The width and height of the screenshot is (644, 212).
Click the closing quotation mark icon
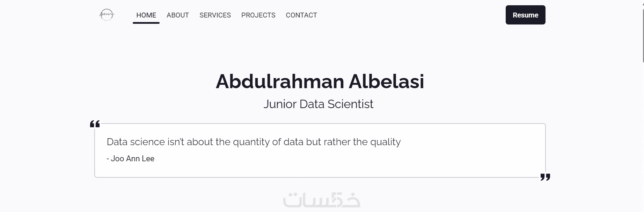pyautogui.click(x=545, y=177)
